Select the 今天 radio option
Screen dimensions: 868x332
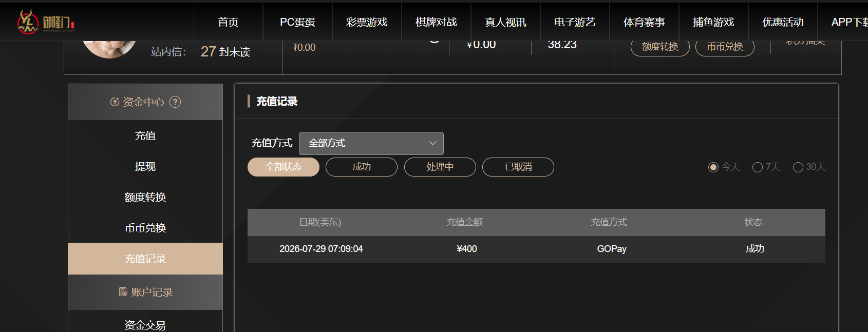pyautogui.click(x=713, y=167)
